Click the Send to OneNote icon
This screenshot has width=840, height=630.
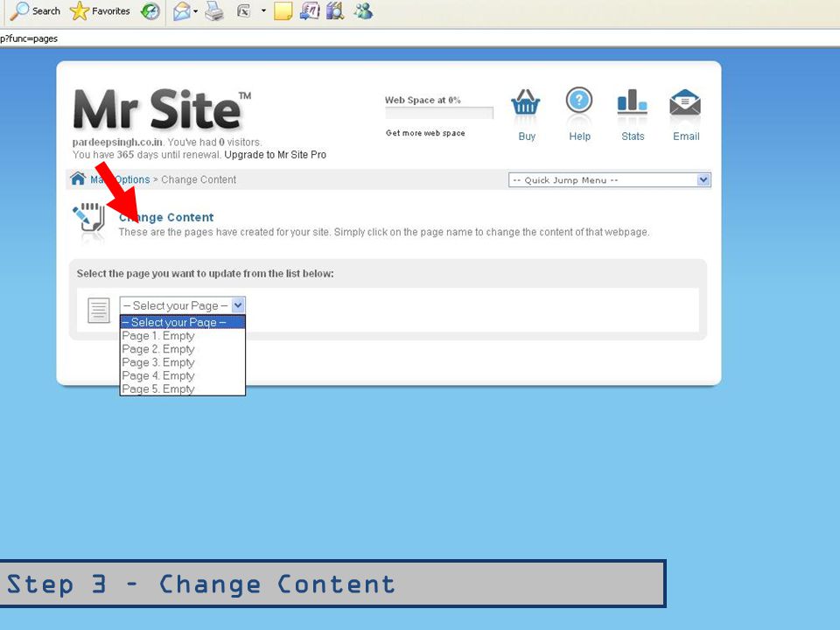pyautogui.click(x=310, y=10)
